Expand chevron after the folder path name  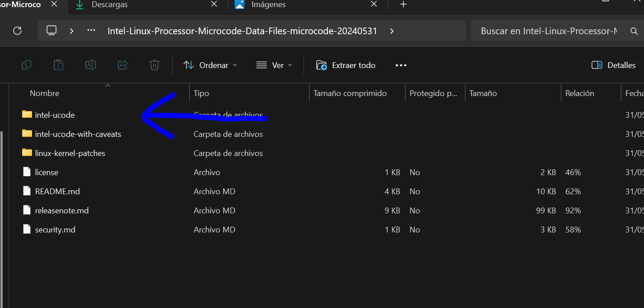[x=391, y=31]
